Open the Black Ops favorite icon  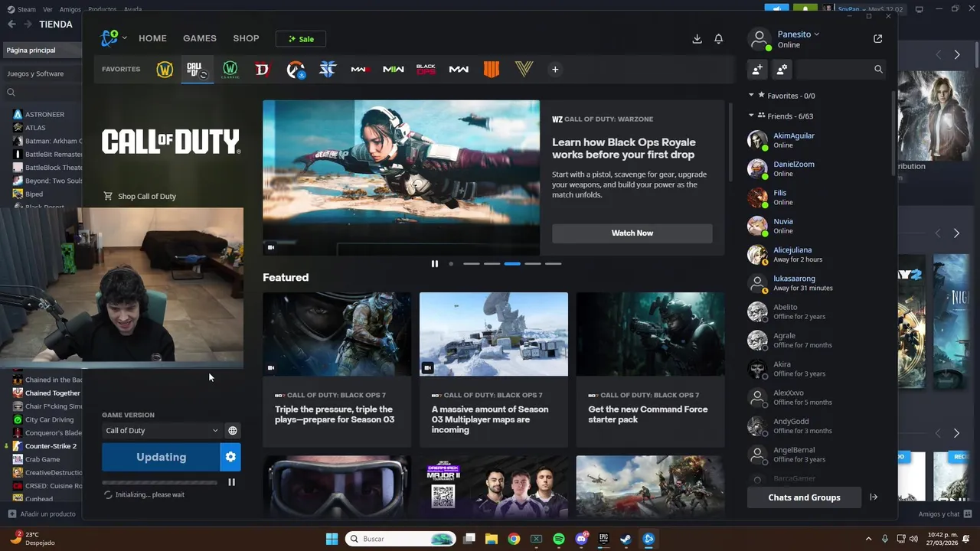coord(426,70)
